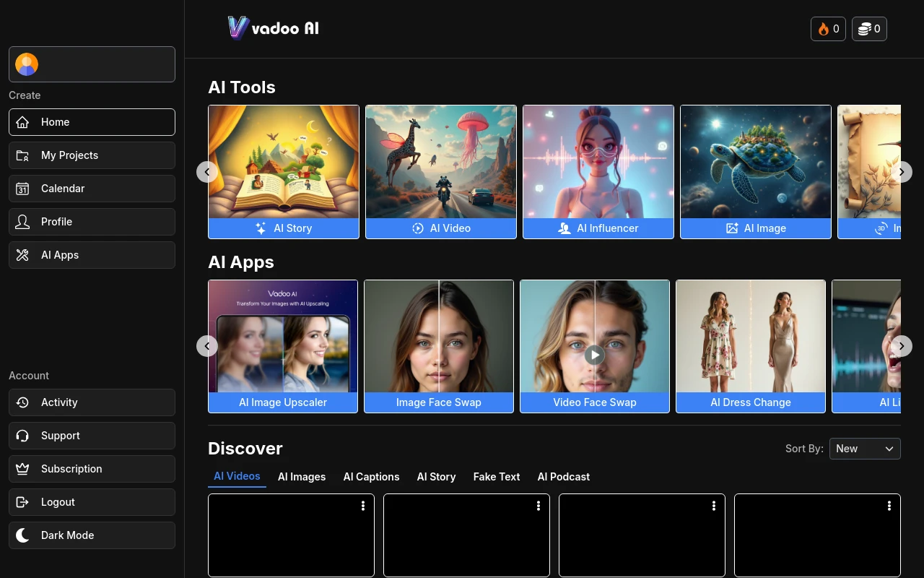Viewport: 924px width, 578px height.
Task: Click the previous arrow on AI Apps carousel
Action: (207, 346)
